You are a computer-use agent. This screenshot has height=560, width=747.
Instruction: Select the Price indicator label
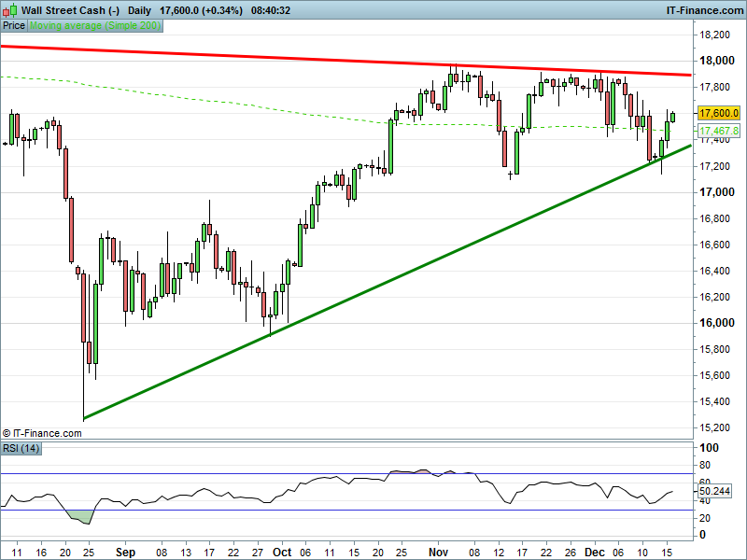(14, 26)
